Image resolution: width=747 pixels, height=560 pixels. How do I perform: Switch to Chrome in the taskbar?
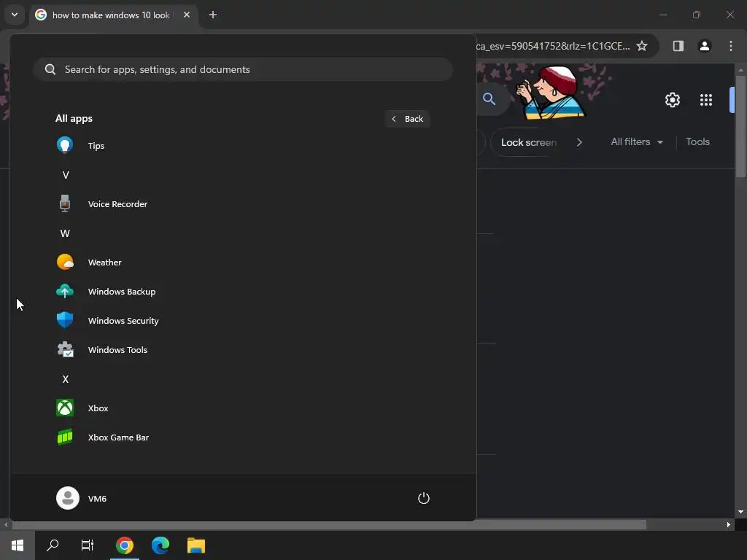coord(124,545)
